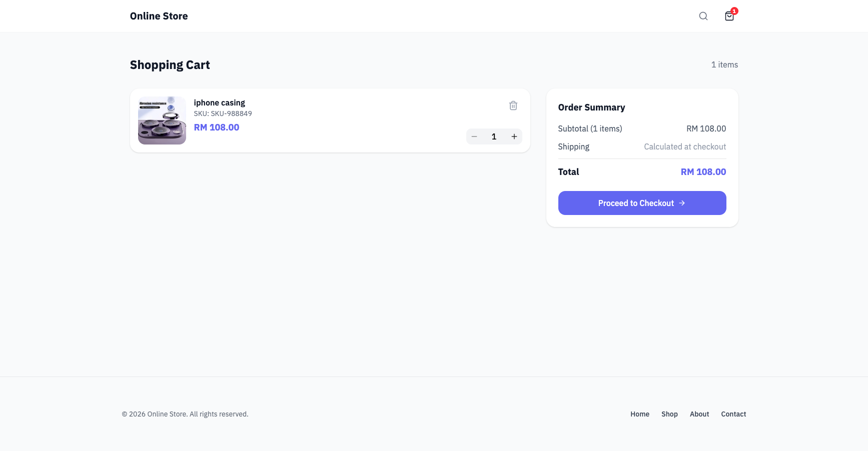Click the minus icon to decrease quantity
The width and height of the screenshot is (868, 451).
point(474,136)
